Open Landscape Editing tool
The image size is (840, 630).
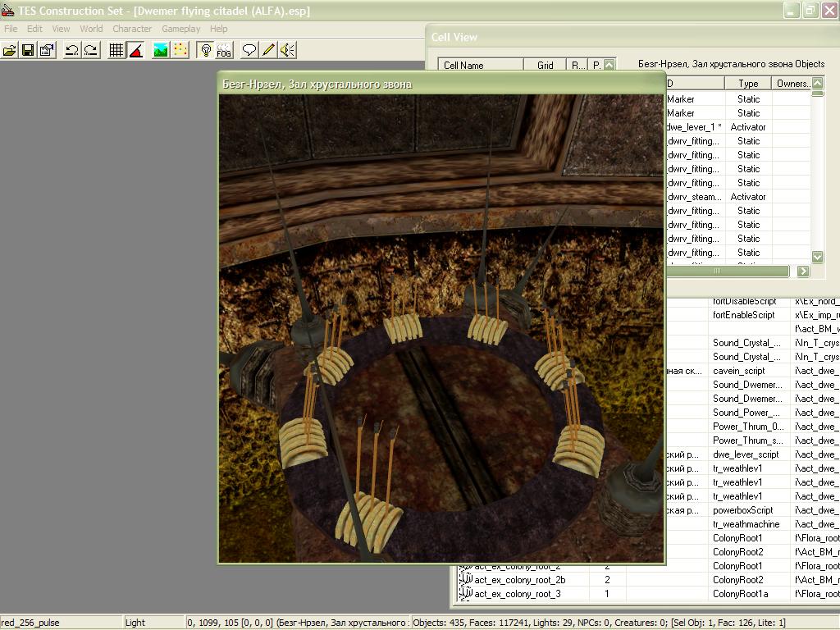(161, 50)
